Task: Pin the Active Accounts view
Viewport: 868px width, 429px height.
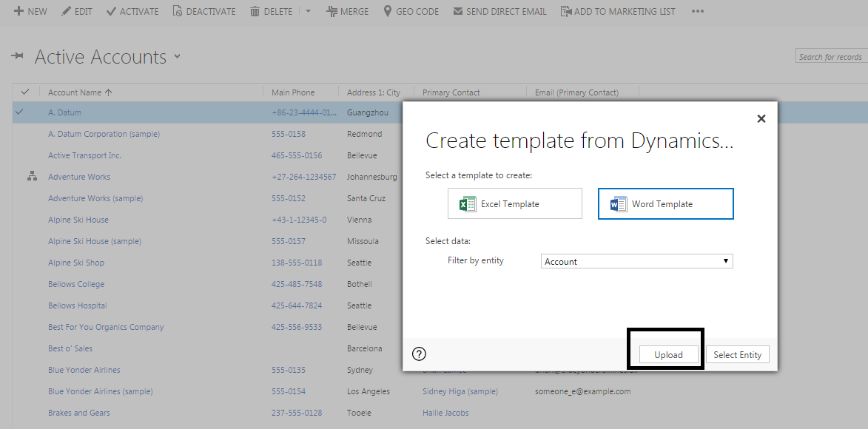Action: pos(18,55)
